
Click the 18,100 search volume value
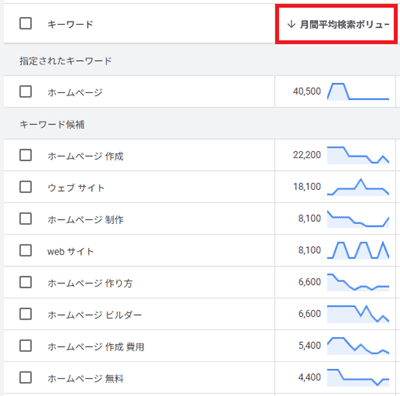(307, 186)
